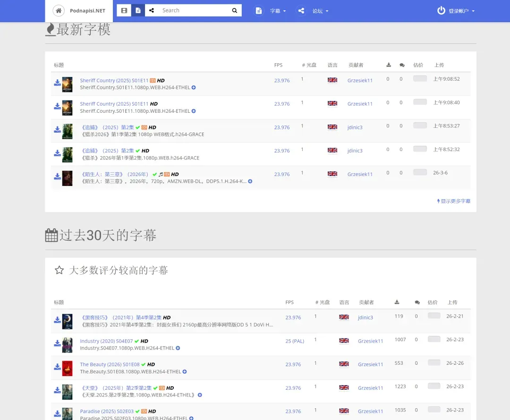510x420 pixels.
Task: Type in the Search input field
Action: point(194,10)
